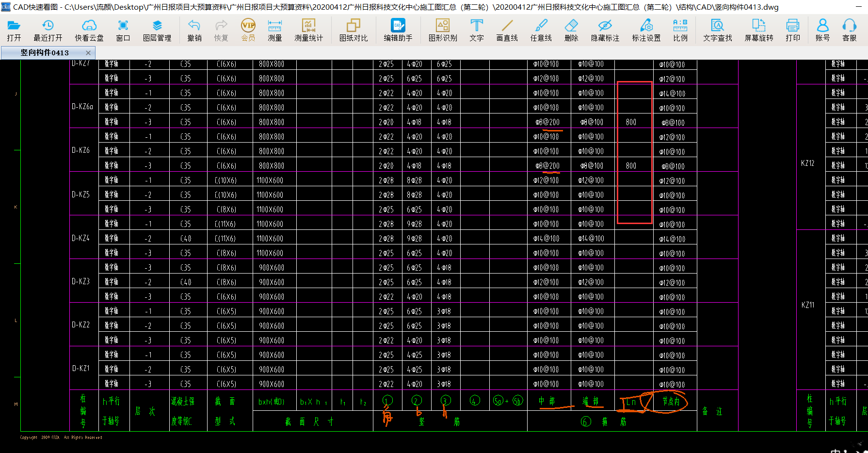Click the KZ11 label in right table
Viewport: 868px width, 453px height.
pyautogui.click(x=808, y=305)
